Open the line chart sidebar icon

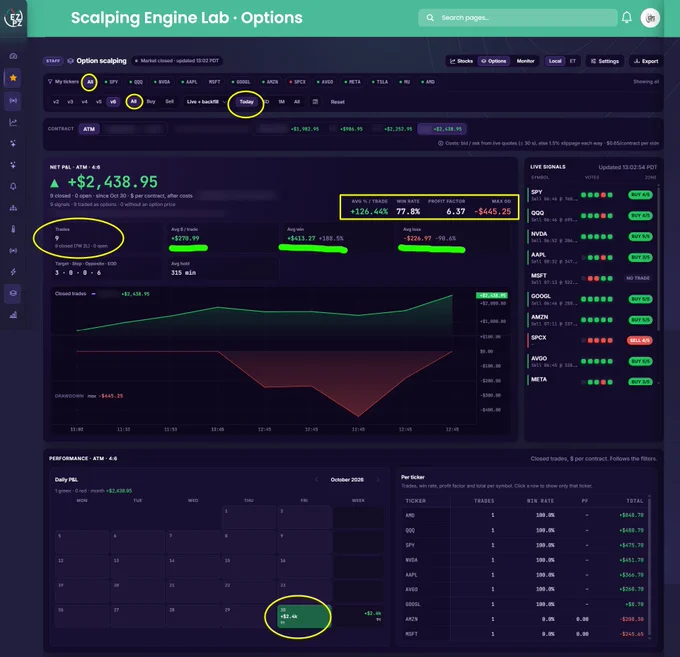tap(13, 122)
